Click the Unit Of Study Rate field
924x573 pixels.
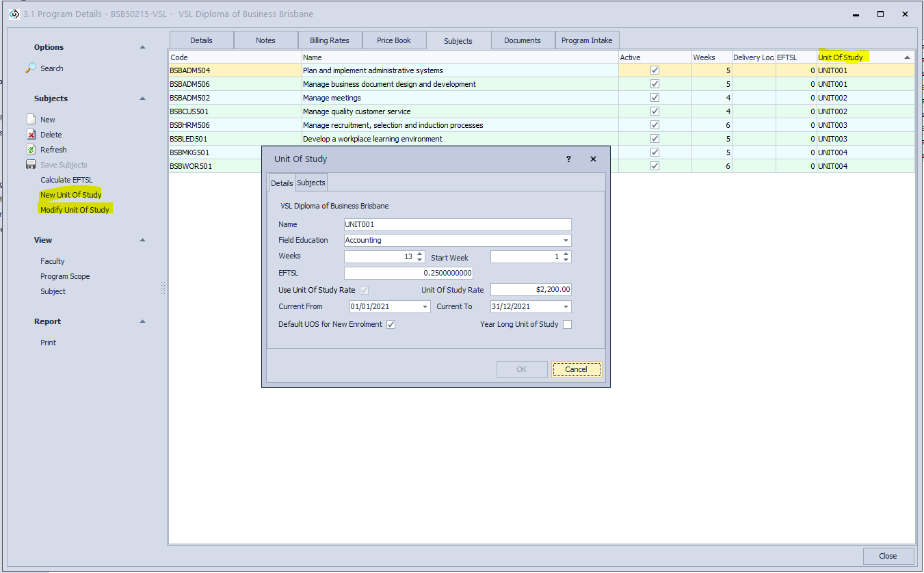[x=530, y=290]
